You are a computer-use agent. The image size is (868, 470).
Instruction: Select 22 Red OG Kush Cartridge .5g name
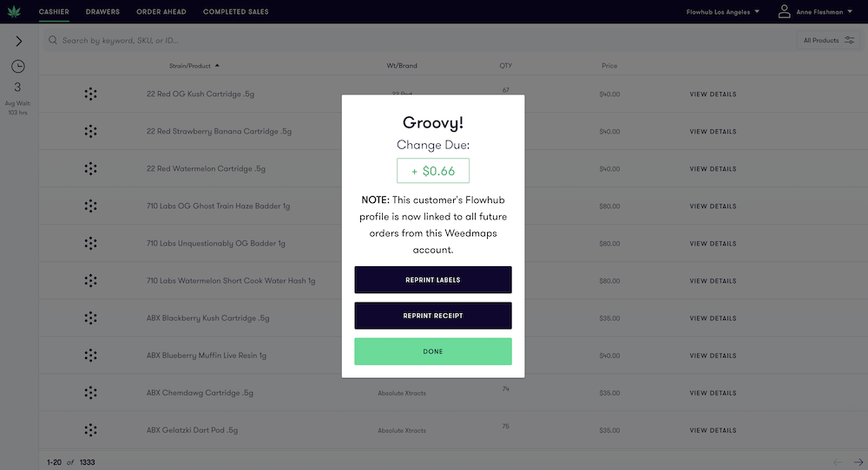coord(201,94)
